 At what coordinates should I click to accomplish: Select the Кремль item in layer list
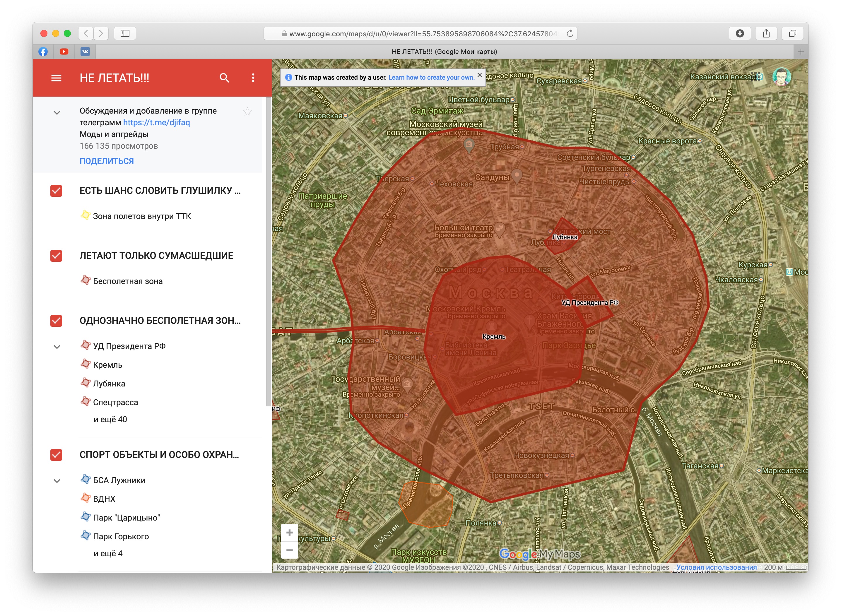click(x=107, y=365)
